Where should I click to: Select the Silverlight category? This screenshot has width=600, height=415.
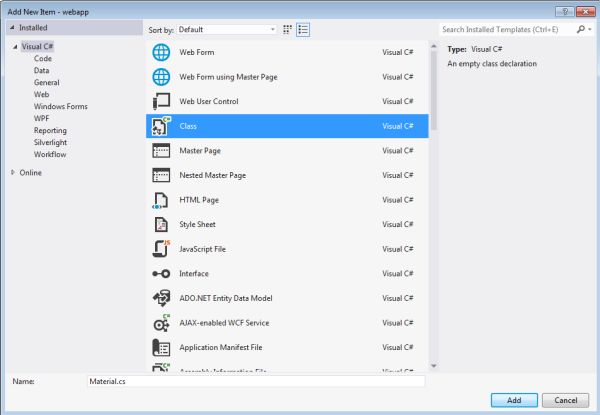pyautogui.click(x=50, y=142)
